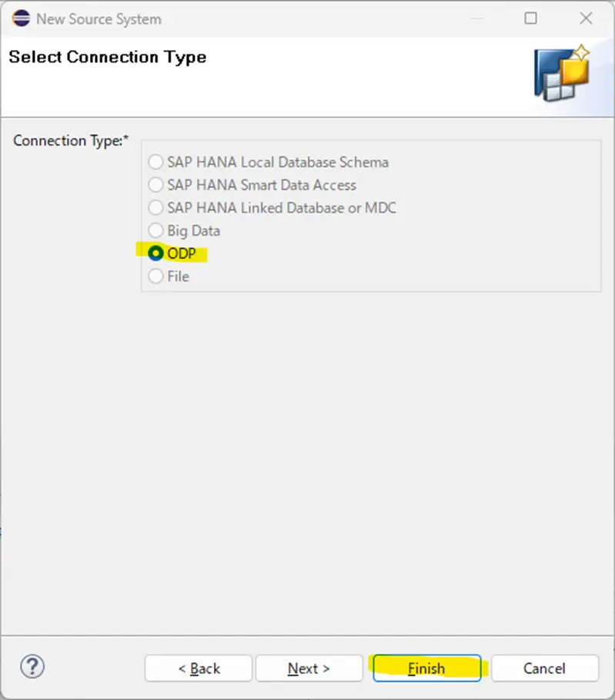Close the New Source System dialog
615x700 pixels.
click(586, 18)
